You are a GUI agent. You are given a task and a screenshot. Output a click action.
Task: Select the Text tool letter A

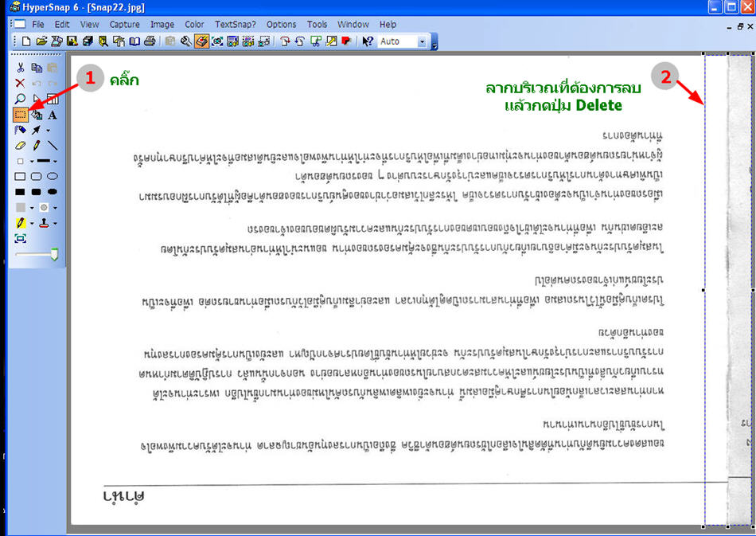pyautogui.click(x=52, y=115)
